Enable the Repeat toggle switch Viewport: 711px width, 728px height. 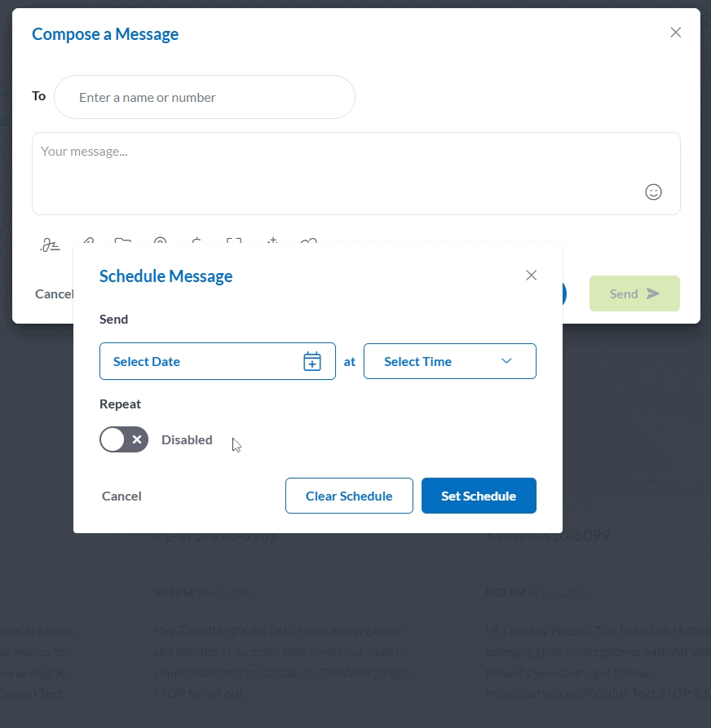click(x=124, y=440)
